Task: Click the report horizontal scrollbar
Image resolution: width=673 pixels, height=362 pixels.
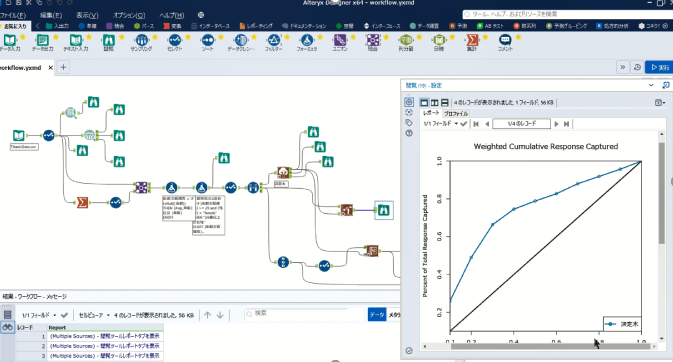Action: point(551,347)
